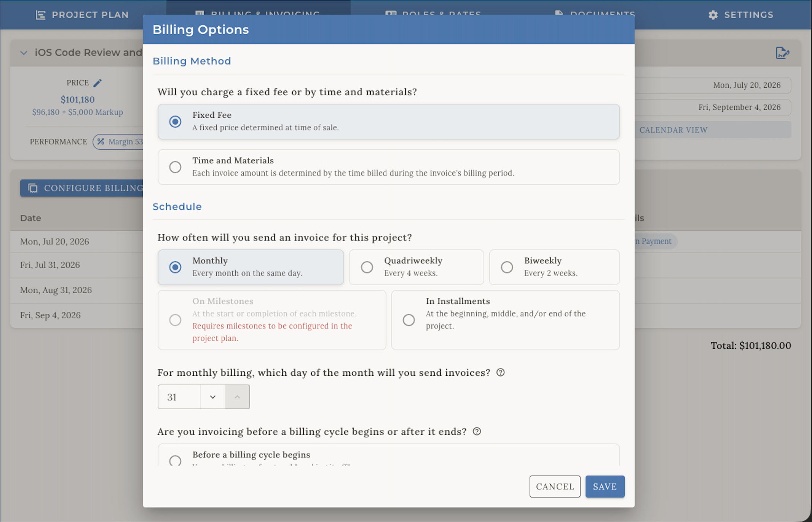Choose Time and Materials billing method
The image size is (812, 522).
[x=175, y=167]
